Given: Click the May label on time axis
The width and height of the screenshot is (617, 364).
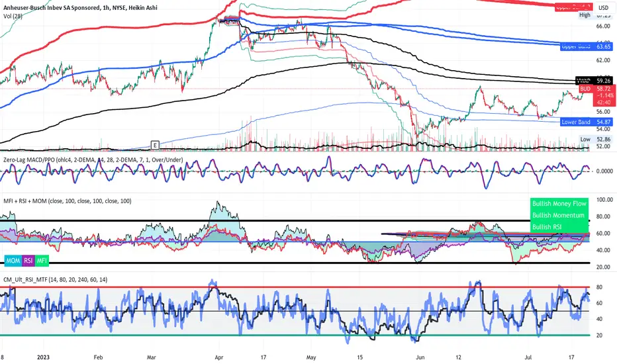Looking at the screenshot, I should (311, 357).
